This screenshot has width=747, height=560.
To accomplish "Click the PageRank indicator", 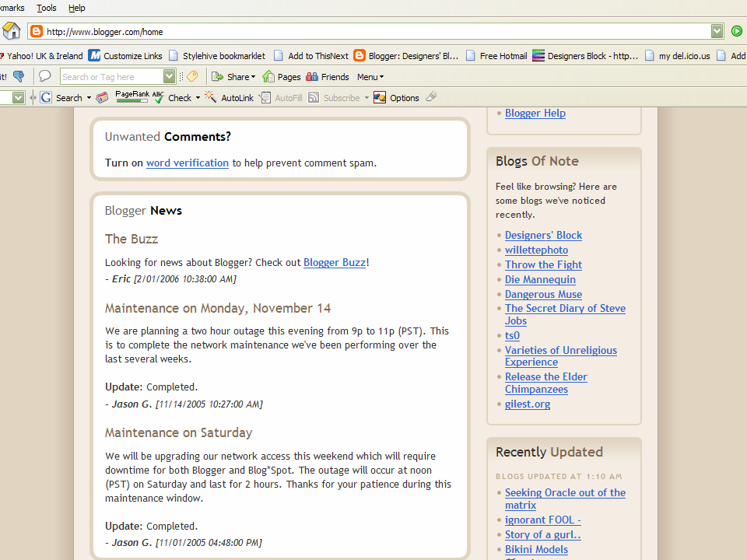I will 132,96.
